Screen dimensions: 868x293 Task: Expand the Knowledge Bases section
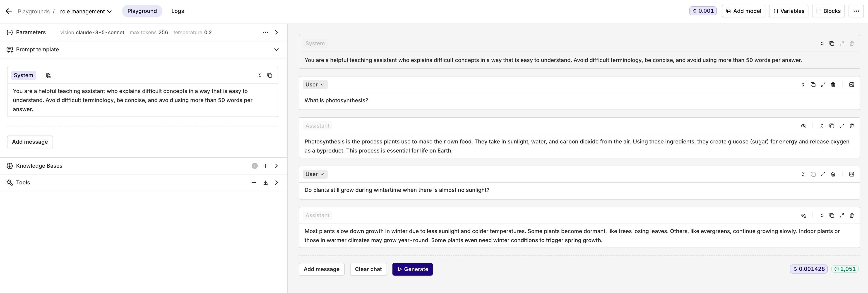coord(276,166)
